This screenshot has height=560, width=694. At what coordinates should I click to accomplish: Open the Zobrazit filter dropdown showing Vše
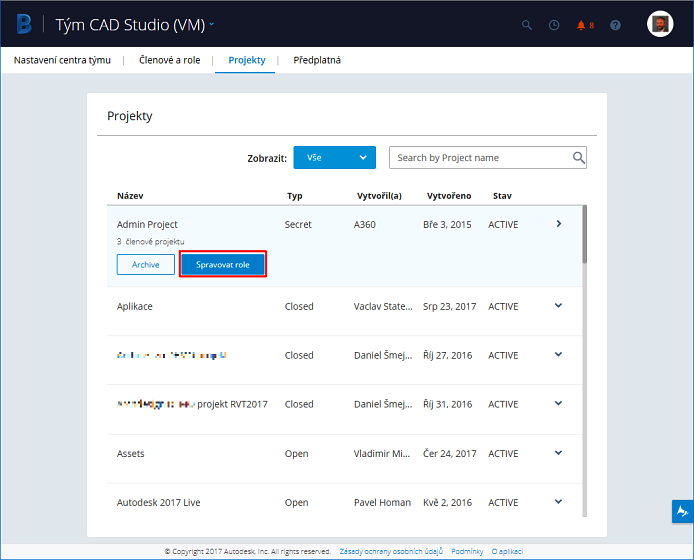[334, 158]
